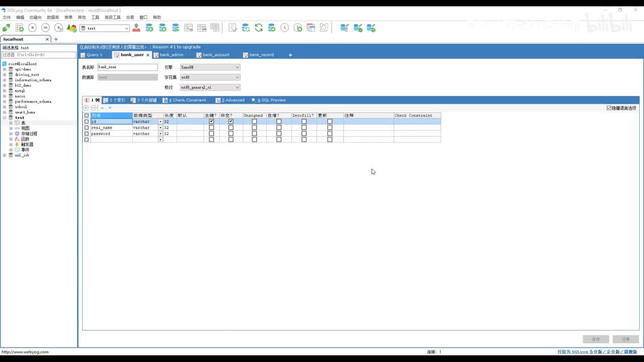The image size is (644, 362).
Task: Click the 还原 button
Action: click(x=626, y=339)
